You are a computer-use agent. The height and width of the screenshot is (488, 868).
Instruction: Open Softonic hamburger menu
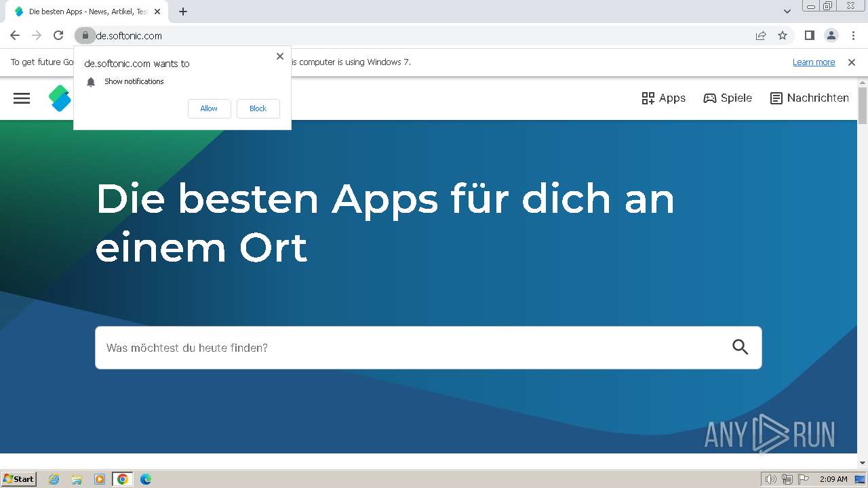pyautogui.click(x=22, y=98)
